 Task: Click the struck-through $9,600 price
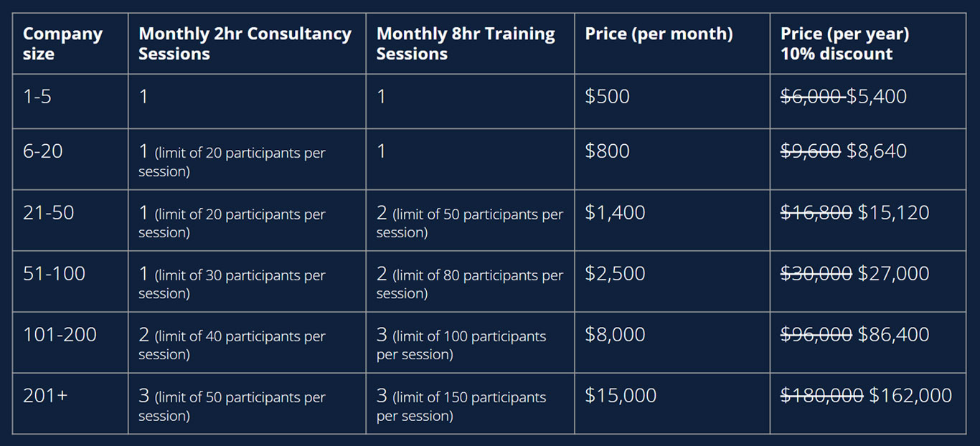pos(810,151)
